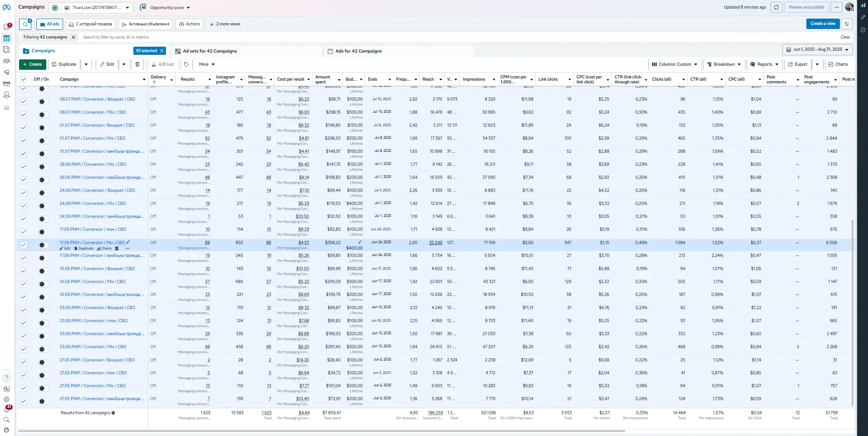Open the tag/label icon in toolbar
This screenshot has height=436, width=868.
tap(186, 64)
